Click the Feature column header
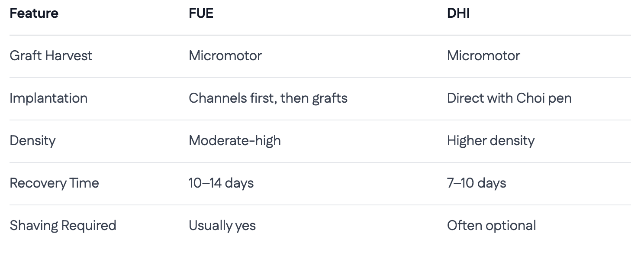 tap(34, 13)
